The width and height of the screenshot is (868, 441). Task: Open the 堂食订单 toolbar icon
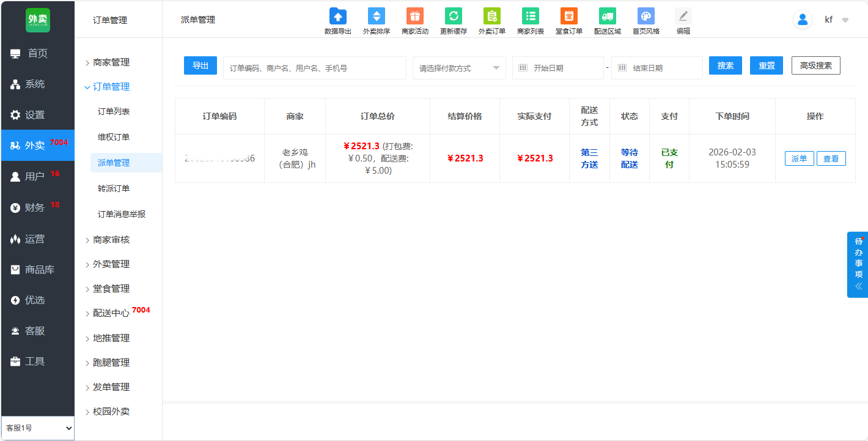[x=568, y=17]
